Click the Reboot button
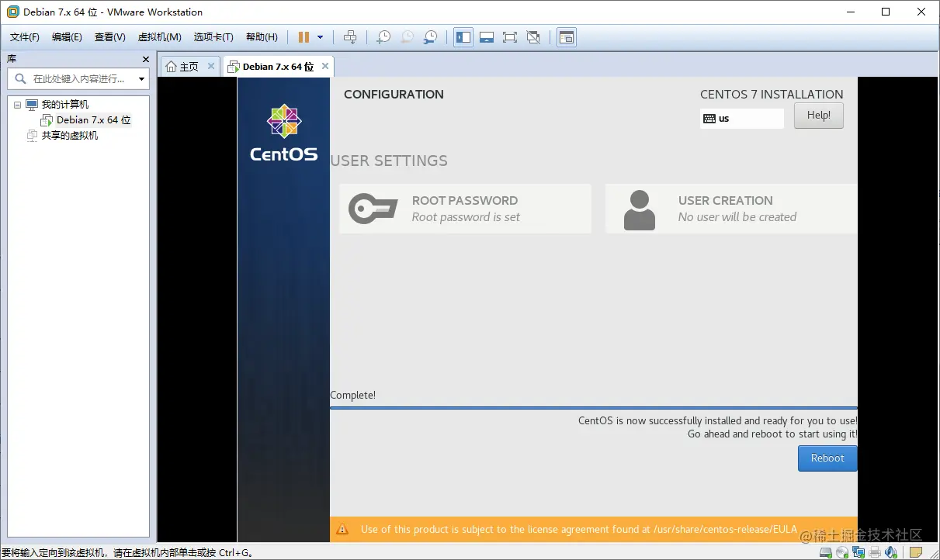This screenshot has width=940, height=560. click(827, 458)
